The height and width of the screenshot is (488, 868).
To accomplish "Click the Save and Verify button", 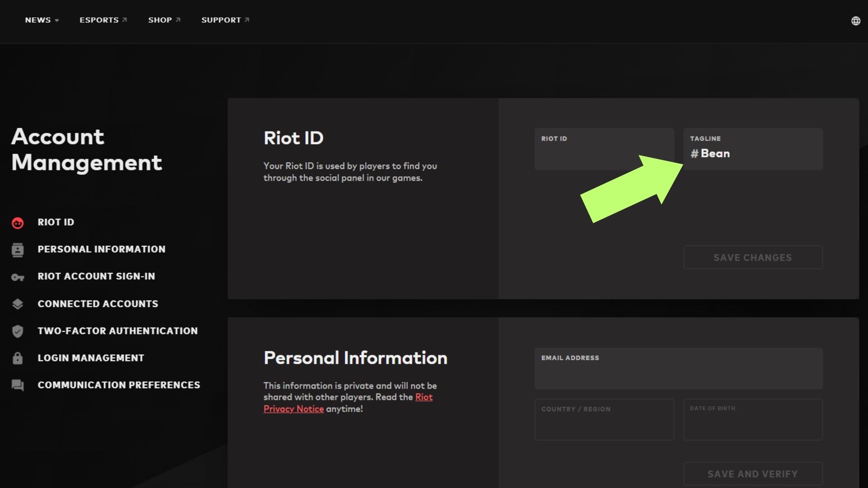I will click(753, 474).
